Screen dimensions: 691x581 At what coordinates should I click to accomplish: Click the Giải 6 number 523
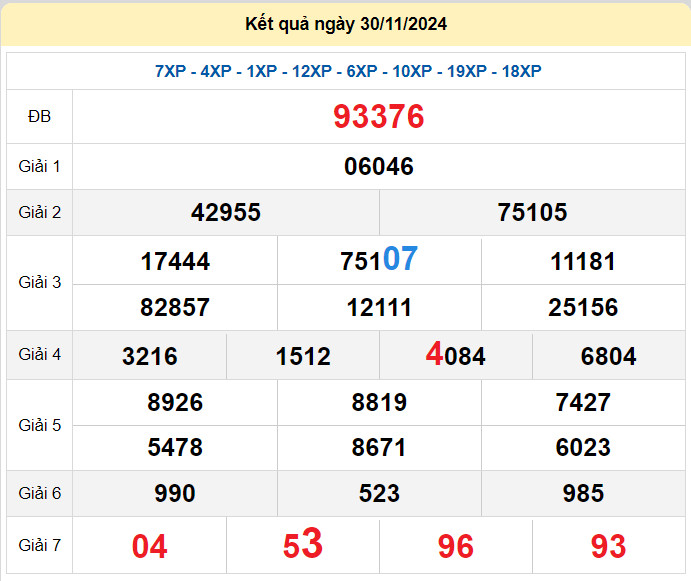tap(379, 493)
